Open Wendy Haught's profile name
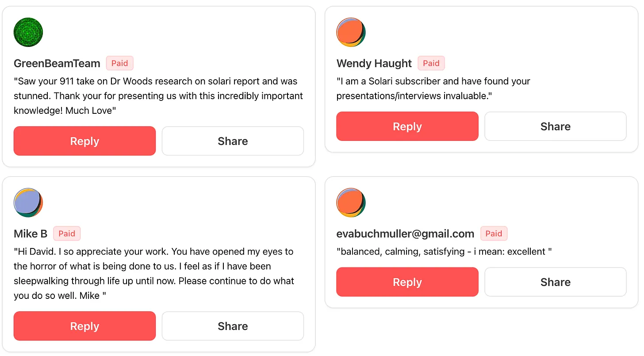This screenshot has width=644, height=356. tap(374, 63)
